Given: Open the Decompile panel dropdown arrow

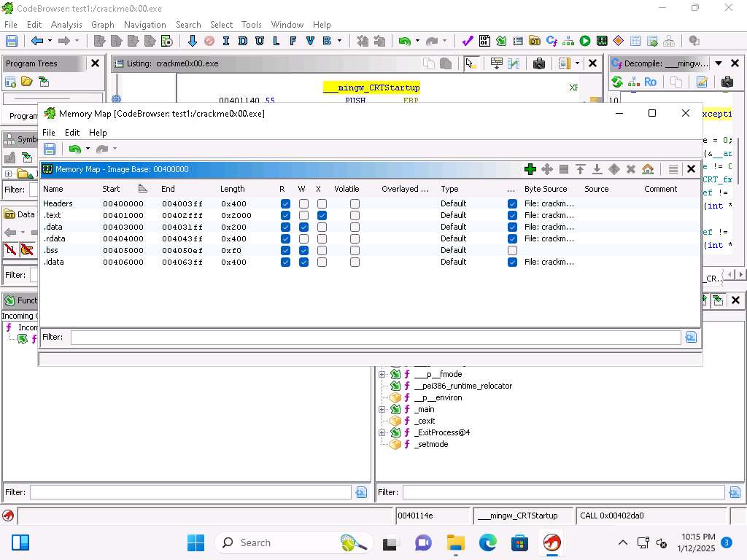Looking at the screenshot, I should tap(719, 63).
